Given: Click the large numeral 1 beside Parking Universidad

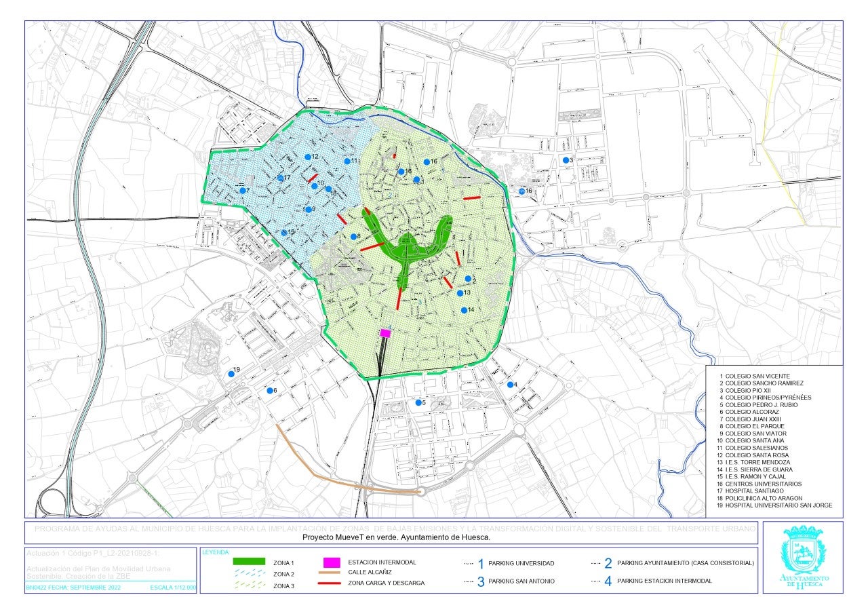Looking at the screenshot, I should (x=481, y=564).
